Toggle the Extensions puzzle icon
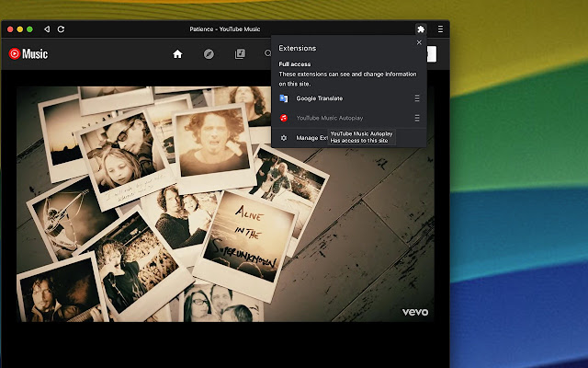This screenshot has width=588, height=368. 420,29
